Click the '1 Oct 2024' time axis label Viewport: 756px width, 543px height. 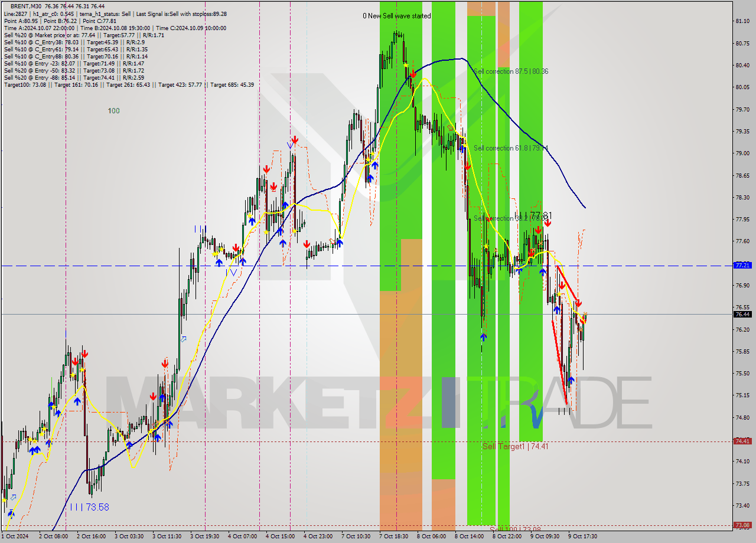tap(15, 537)
